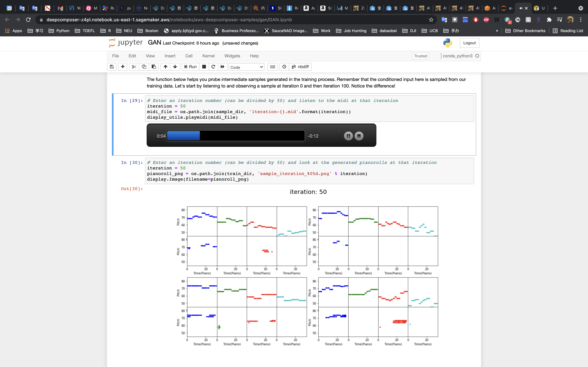Toggle the Trusted notebook indicator
This screenshot has width=588, height=367.
[420, 56]
